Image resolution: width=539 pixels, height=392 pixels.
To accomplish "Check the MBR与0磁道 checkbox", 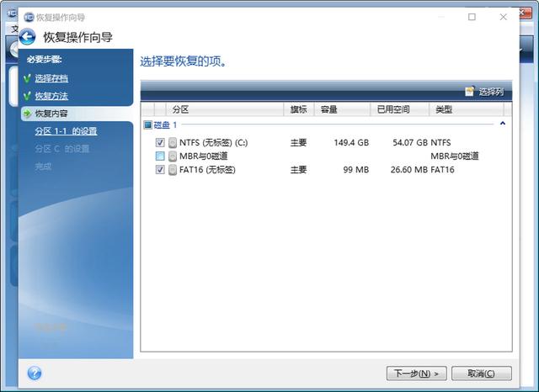I will 160,156.
